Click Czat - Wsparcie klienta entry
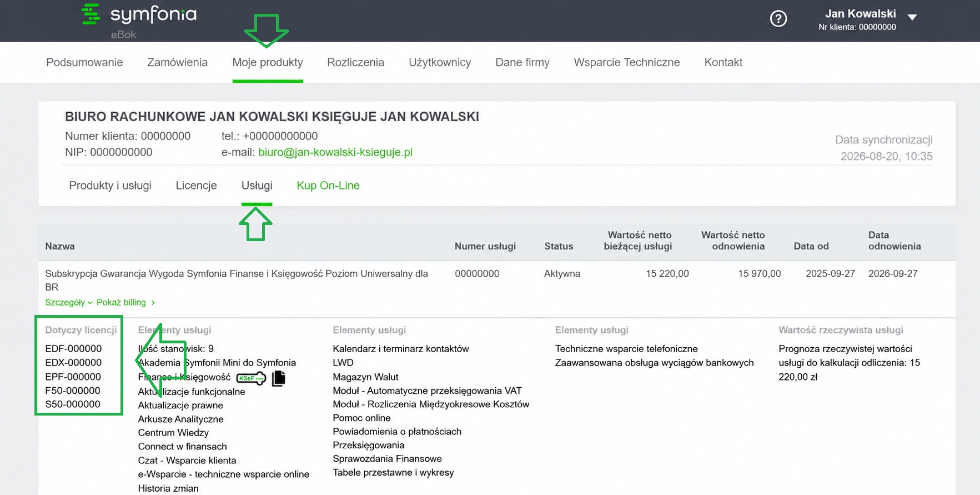This screenshot has width=980, height=495. pos(187,460)
